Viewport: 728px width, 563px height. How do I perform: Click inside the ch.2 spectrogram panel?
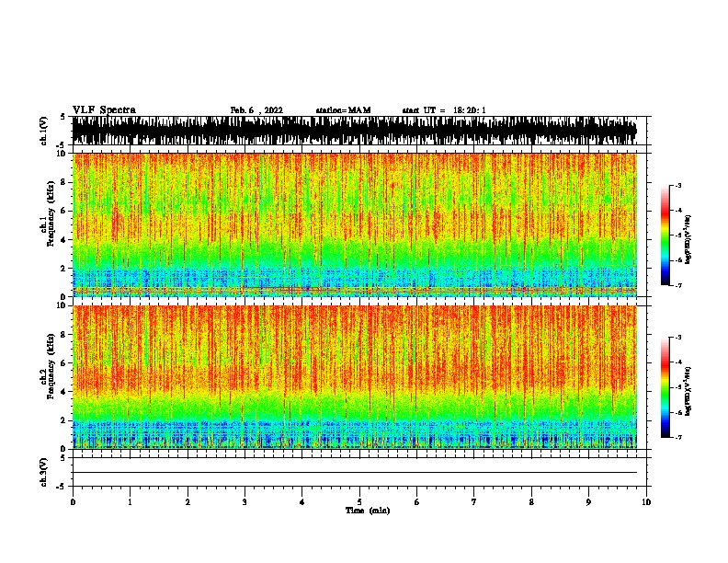coord(355,377)
